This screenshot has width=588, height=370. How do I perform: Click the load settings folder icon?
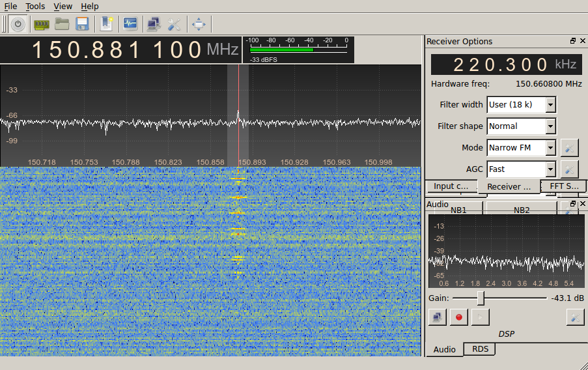(x=62, y=24)
